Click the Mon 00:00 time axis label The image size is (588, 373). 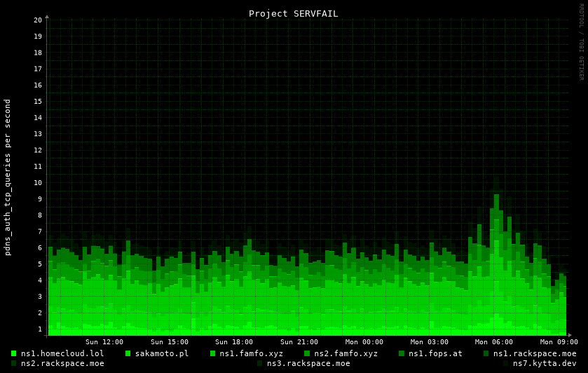click(364, 342)
